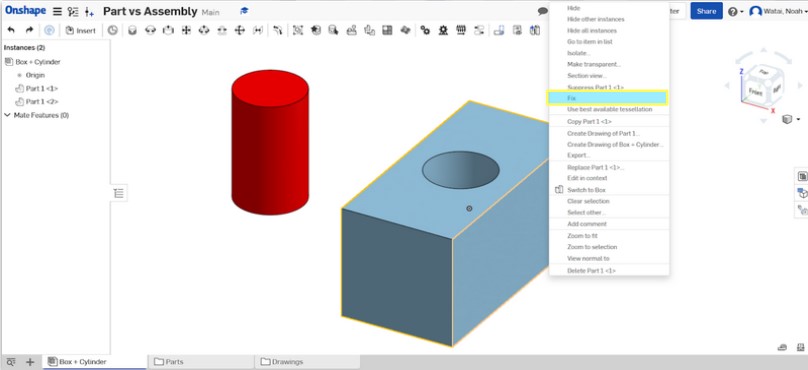Image resolution: width=808 pixels, height=370 pixels.
Task: Open the help menu dropdown arrow
Action: pos(742,12)
